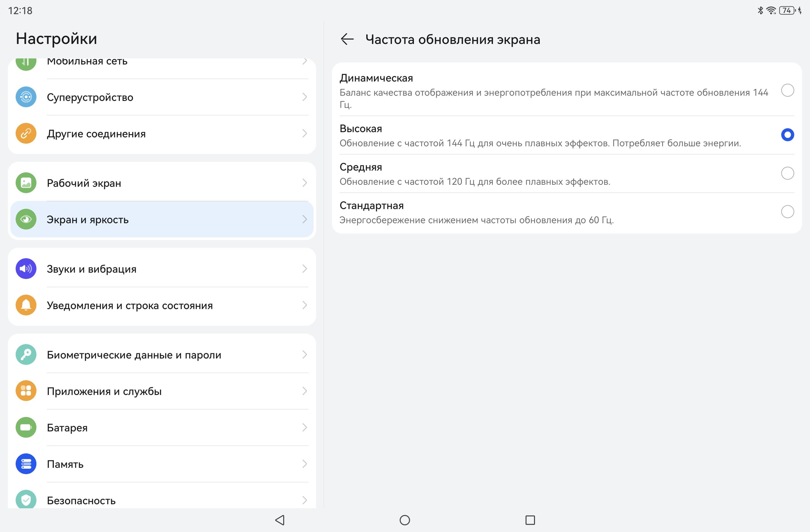The image size is (810, 532).
Task: Tap the key icon for biometrics and passwords
Action: pyautogui.click(x=26, y=355)
